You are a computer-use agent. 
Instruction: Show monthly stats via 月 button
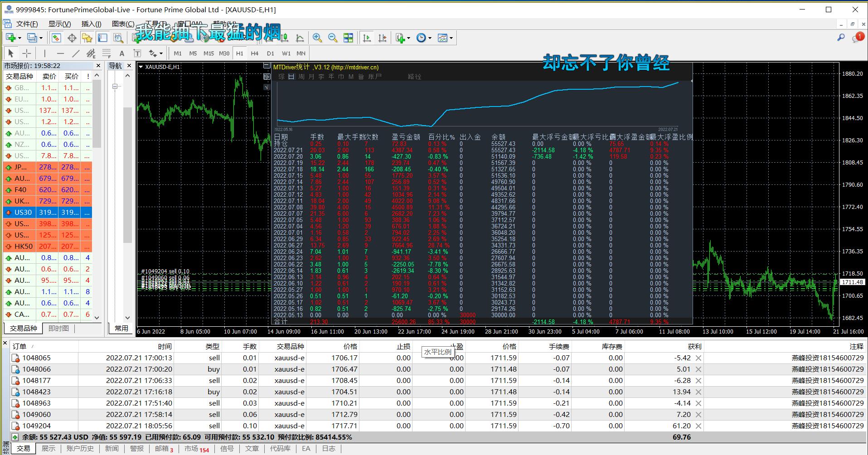311,77
